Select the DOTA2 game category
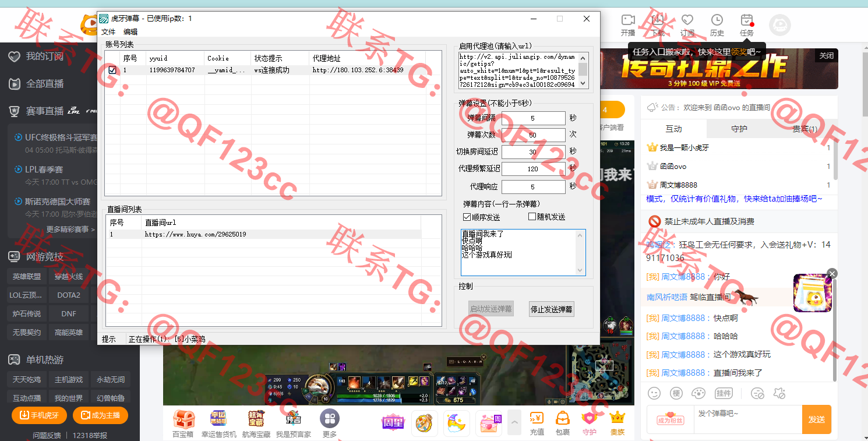The width and height of the screenshot is (868, 441). click(x=69, y=295)
